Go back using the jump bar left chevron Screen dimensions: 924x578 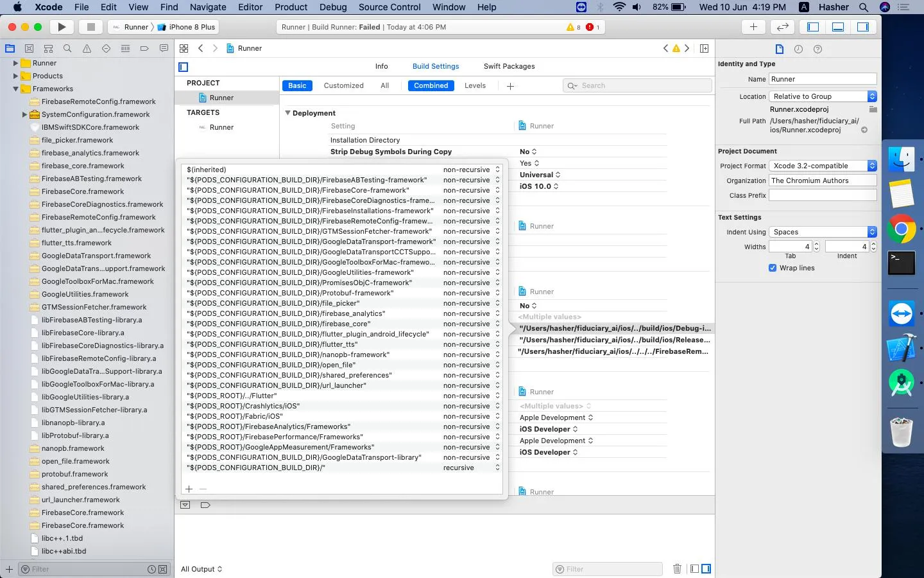coord(201,48)
